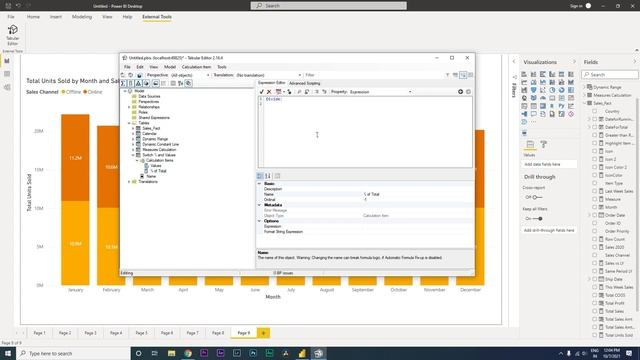The width and height of the screenshot is (640, 360).
Task: Open Chrome from the taskbar
Action: (188, 353)
